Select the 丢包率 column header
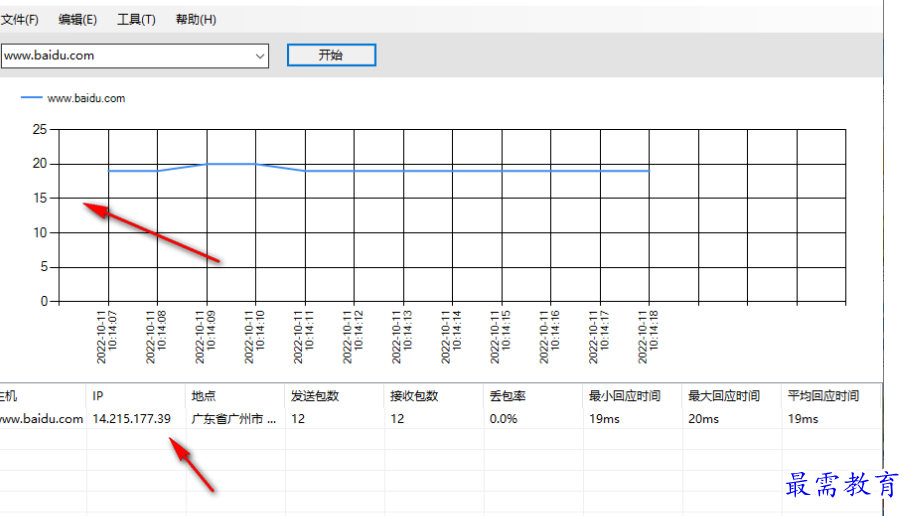This screenshot has height=516, width=907. 534,396
